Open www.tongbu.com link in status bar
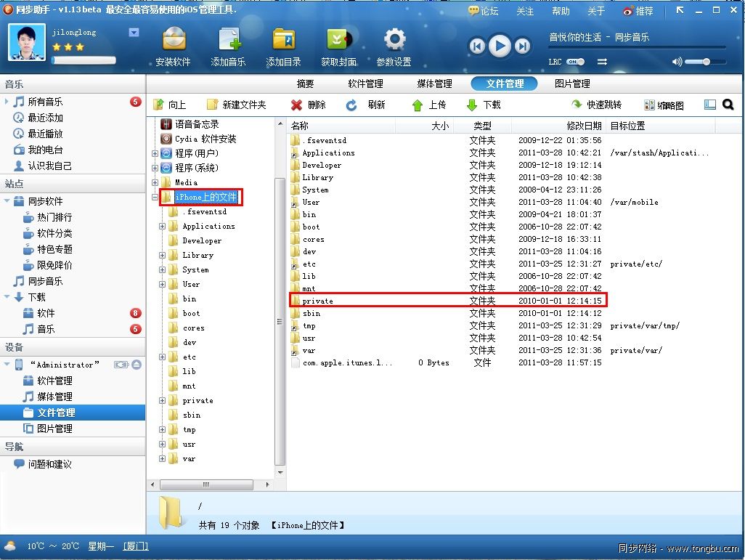This screenshot has height=560, width=745. pos(702,548)
